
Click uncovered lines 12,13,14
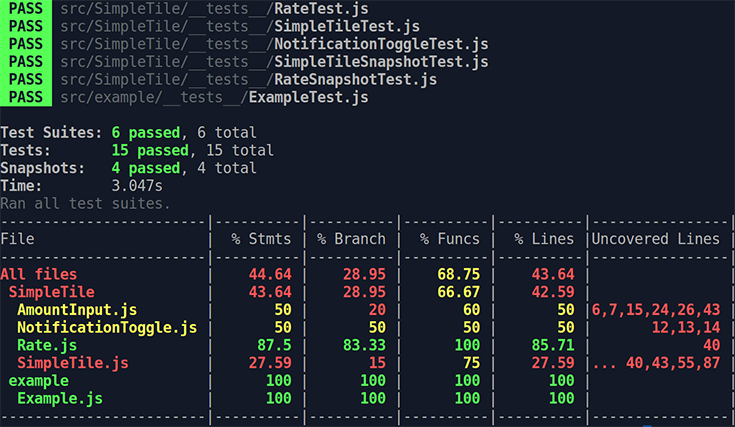(x=685, y=328)
